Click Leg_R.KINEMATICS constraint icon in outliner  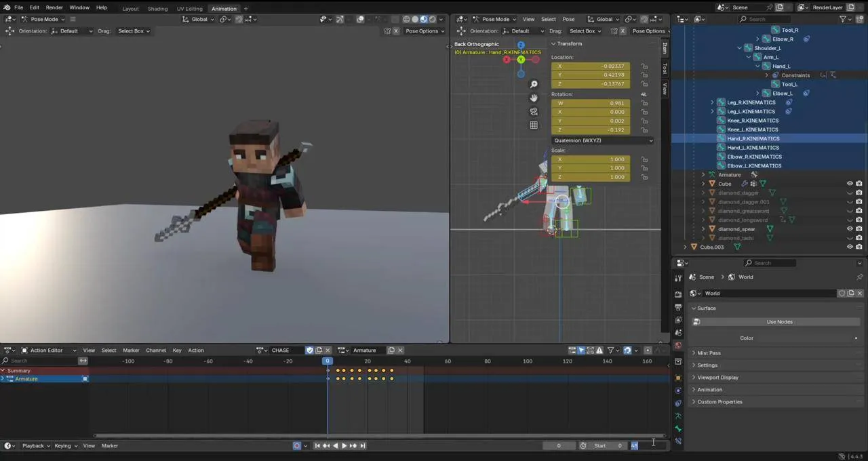(789, 102)
